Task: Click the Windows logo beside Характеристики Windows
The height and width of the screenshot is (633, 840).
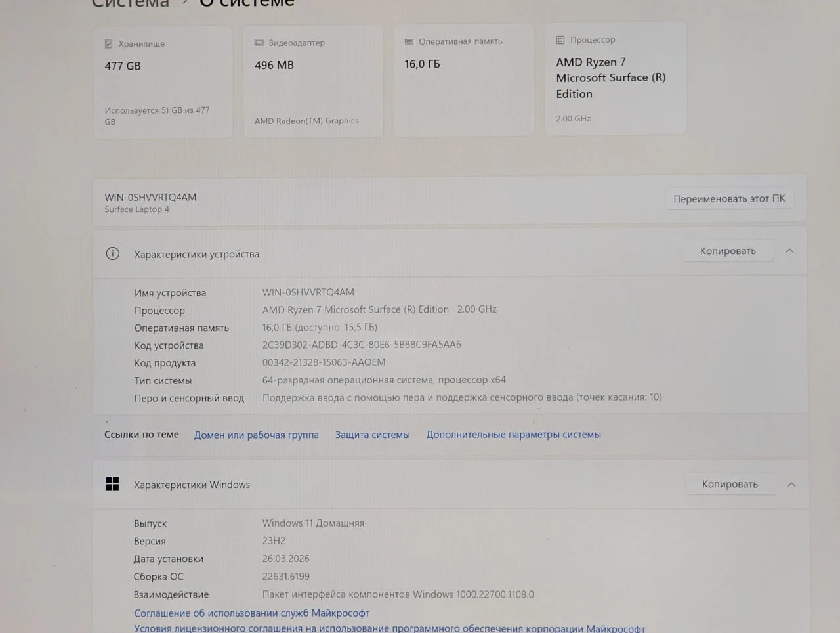Action: coord(112,484)
